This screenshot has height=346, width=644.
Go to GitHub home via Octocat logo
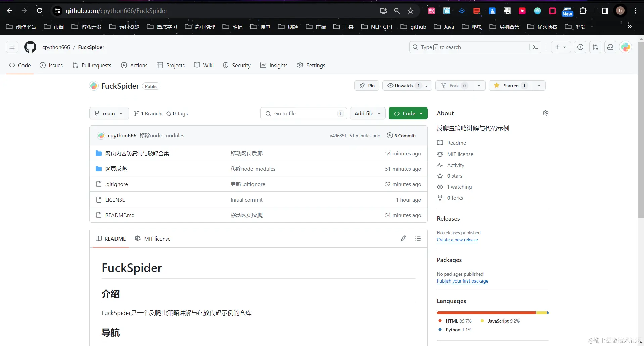[x=30, y=47]
